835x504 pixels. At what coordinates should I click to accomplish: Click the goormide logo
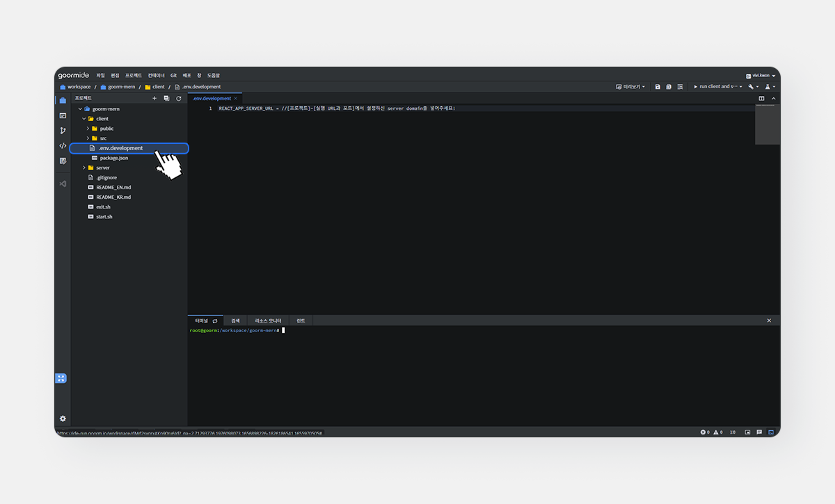[x=73, y=74]
